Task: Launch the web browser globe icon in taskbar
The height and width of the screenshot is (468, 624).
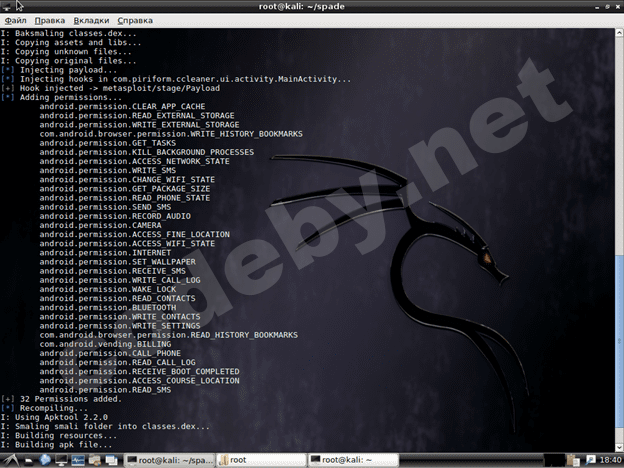Action: point(45,460)
